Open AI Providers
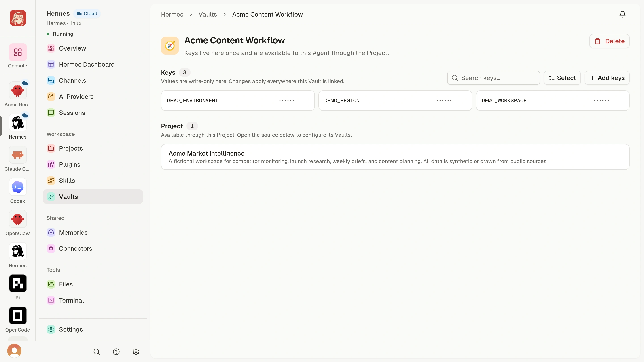Screen dimensions: 644x362 click(93, 97)
